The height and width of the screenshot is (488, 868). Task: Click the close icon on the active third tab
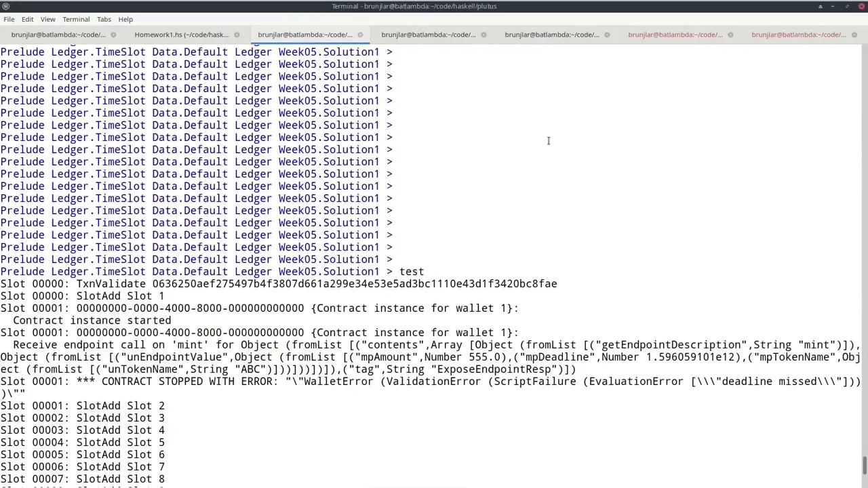click(x=360, y=35)
